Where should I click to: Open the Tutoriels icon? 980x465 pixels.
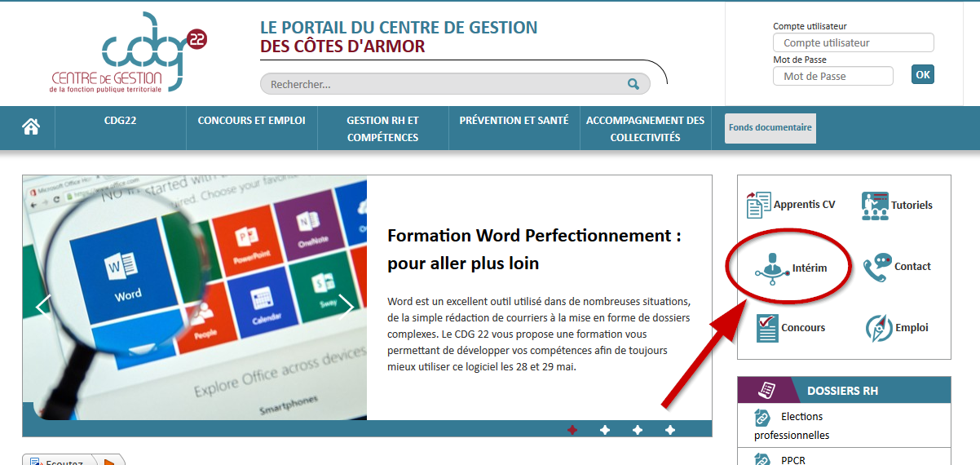875,206
